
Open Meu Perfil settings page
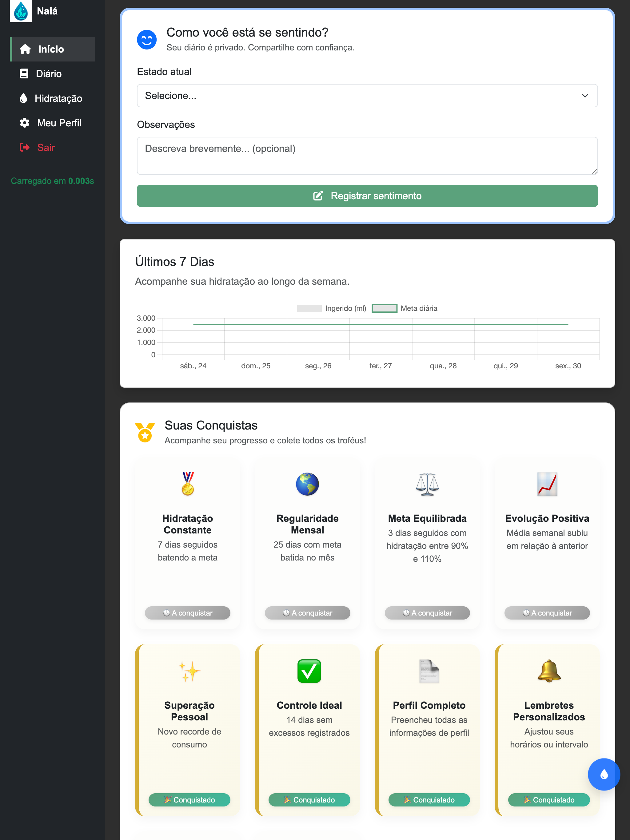click(x=52, y=123)
